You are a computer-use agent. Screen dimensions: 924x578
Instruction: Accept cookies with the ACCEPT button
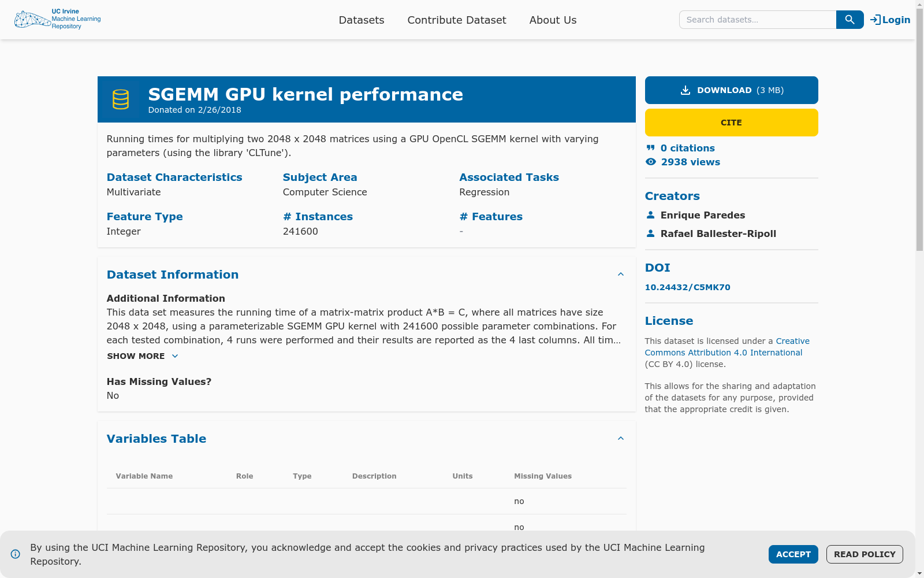[x=793, y=554]
